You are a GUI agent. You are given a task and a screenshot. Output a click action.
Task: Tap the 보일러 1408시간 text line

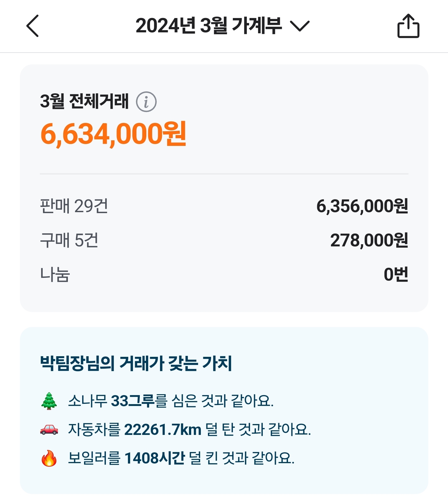click(x=181, y=458)
